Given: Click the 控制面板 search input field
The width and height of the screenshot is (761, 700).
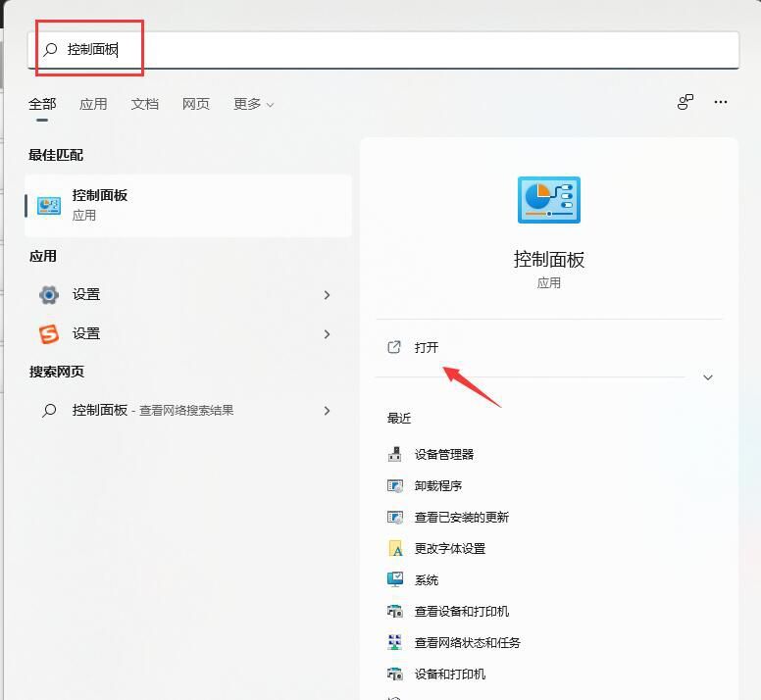Looking at the screenshot, I should click(x=383, y=49).
